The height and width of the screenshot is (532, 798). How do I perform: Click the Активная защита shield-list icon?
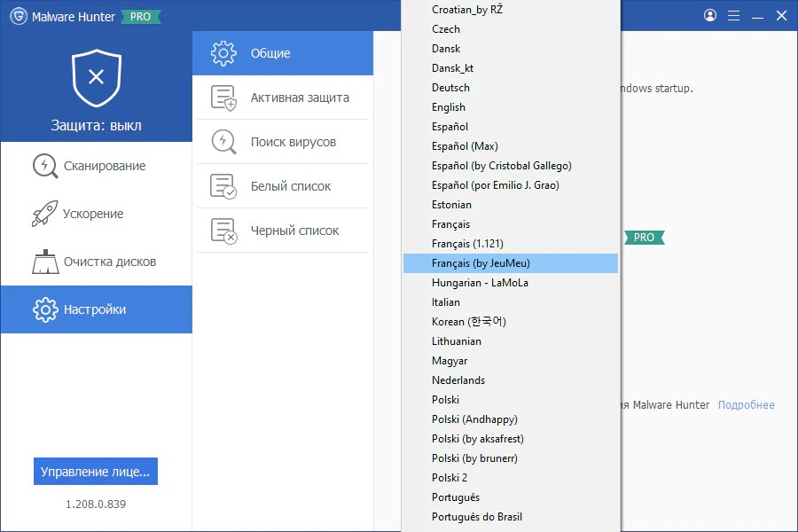click(x=223, y=98)
